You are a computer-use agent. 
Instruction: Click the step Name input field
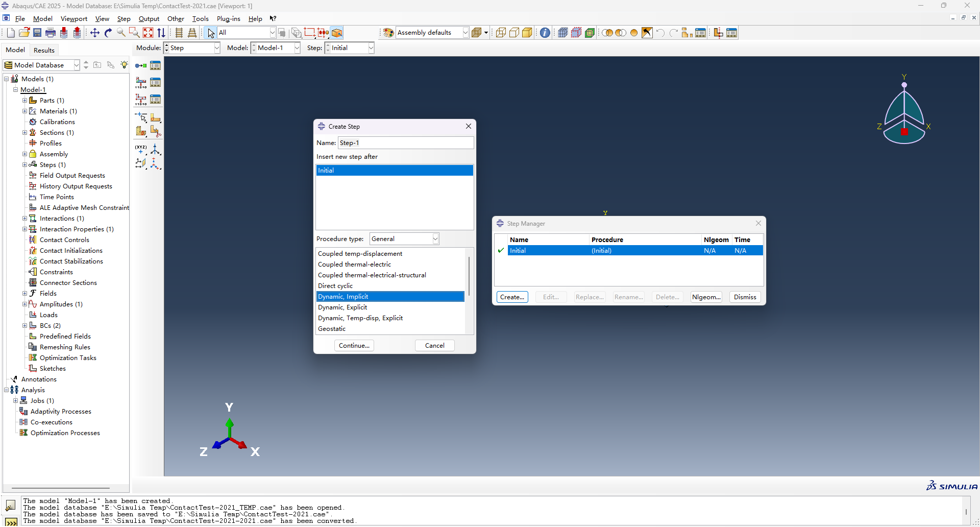405,143
